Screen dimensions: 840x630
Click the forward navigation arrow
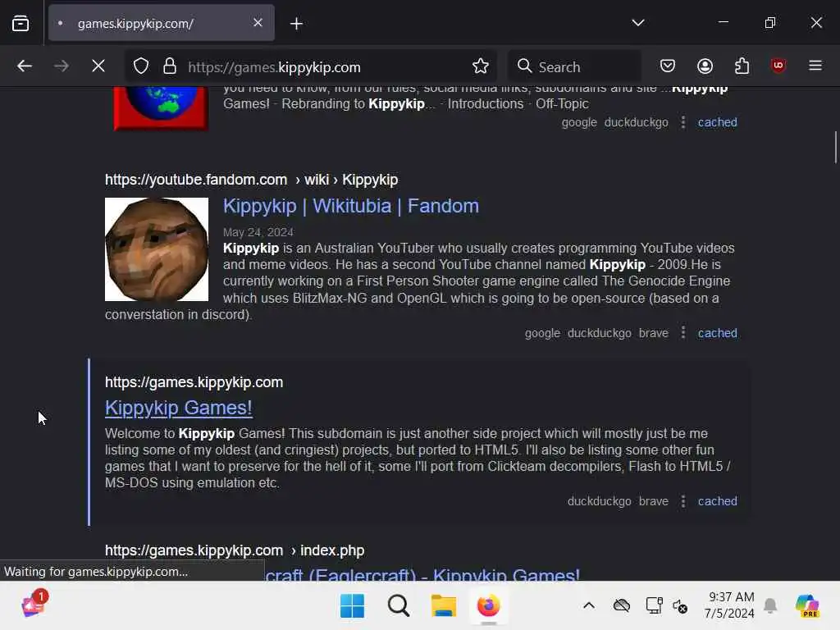pyautogui.click(x=62, y=66)
